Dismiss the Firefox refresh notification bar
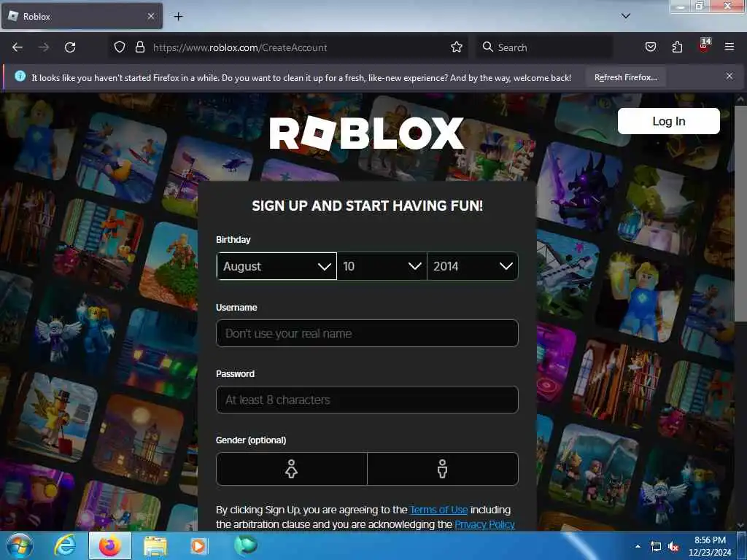 click(729, 76)
